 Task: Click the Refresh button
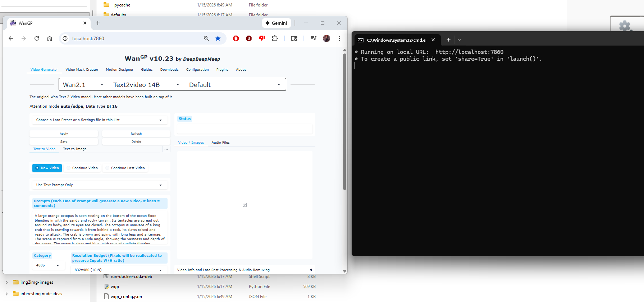pyautogui.click(x=136, y=134)
